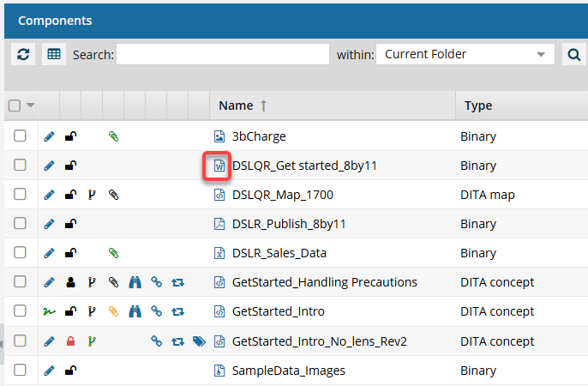Click the branch icon in the DSLQR_Map_1700 row
Viewport: 588px width, 386px height.
[x=93, y=195]
